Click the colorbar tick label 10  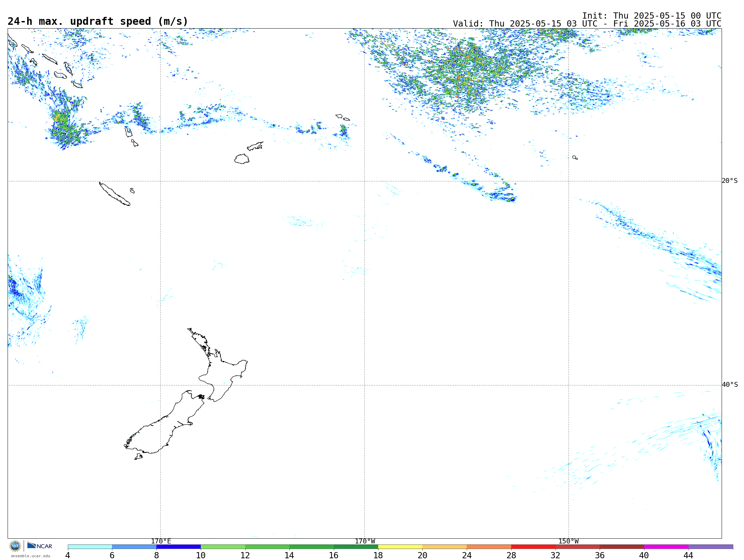(201, 555)
